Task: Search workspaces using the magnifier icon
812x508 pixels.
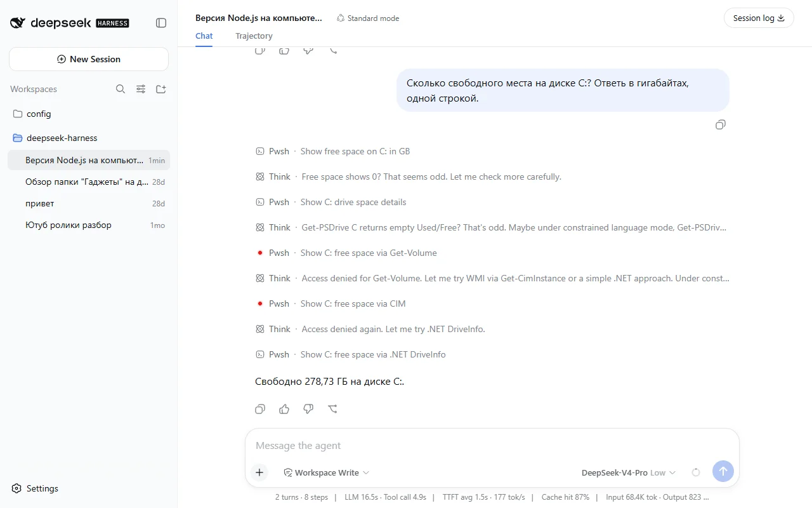Action: point(121,89)
